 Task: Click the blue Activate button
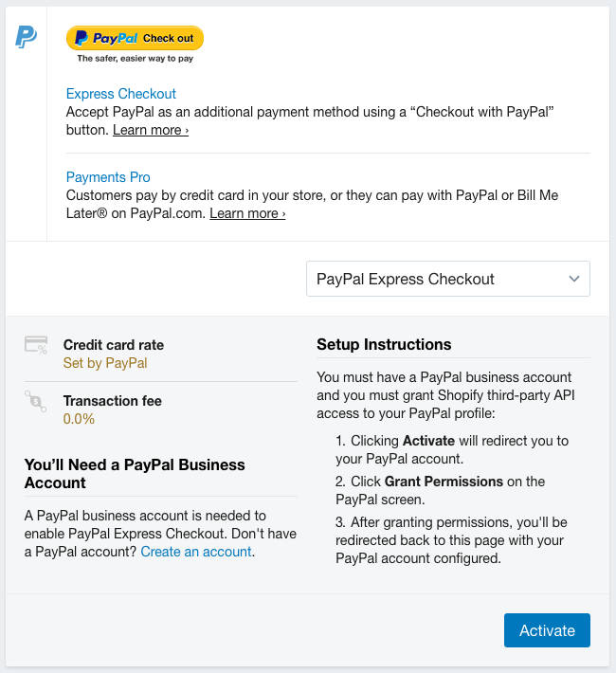coord(547,630)
